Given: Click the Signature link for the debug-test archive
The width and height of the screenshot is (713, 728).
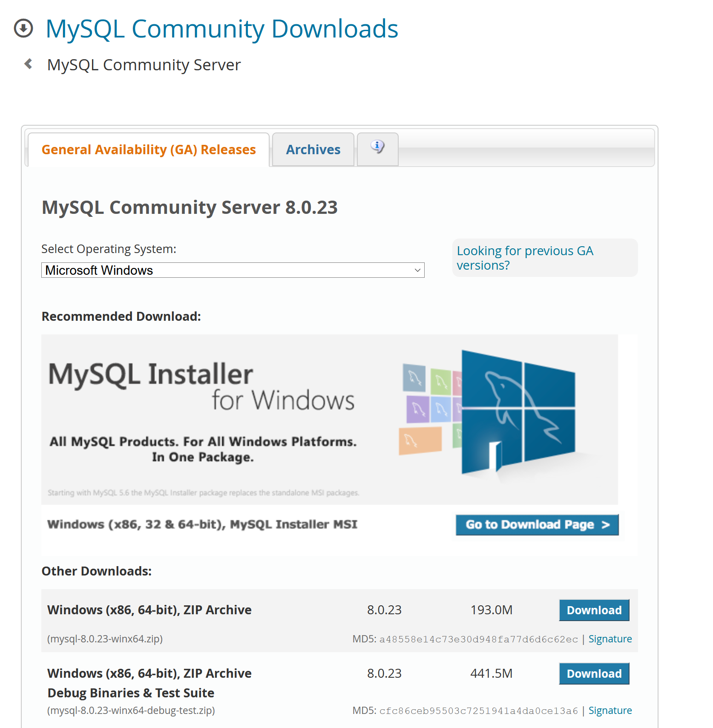Looking at the screenshot, I should pyautogui.click(x=610, y=710).
